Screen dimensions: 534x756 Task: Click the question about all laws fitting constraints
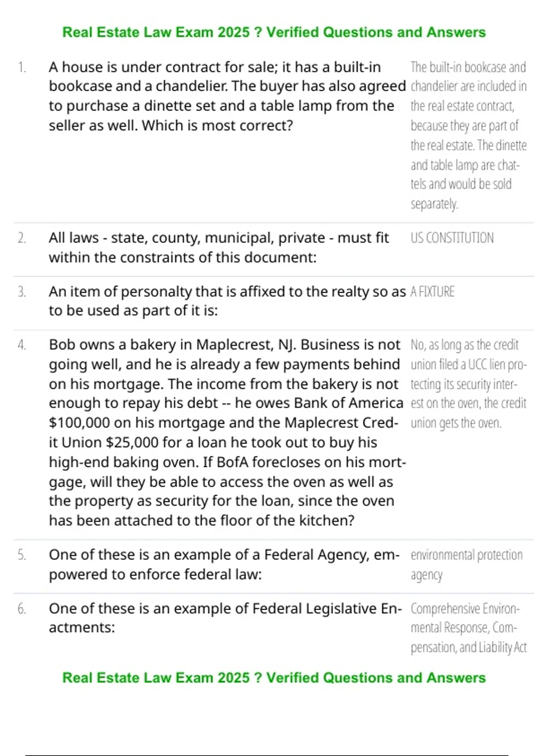coord(219,248)
